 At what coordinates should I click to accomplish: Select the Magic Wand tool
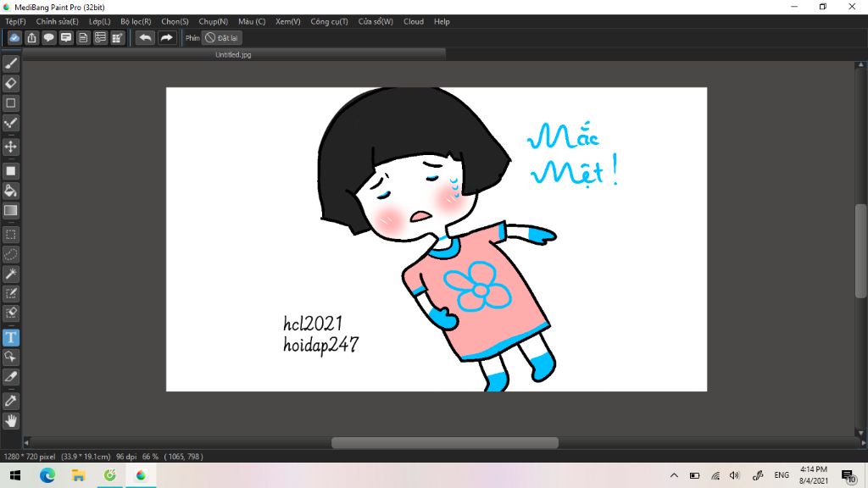click(x=10, y=274)
